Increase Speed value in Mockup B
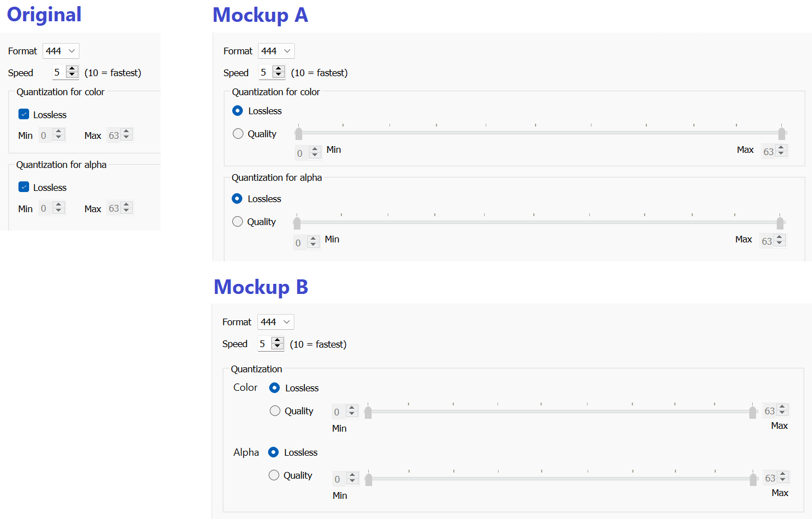 [x=278, y=340]
